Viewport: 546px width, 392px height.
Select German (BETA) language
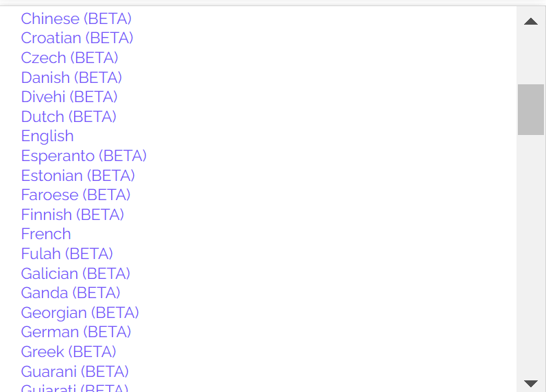[76, 332]
